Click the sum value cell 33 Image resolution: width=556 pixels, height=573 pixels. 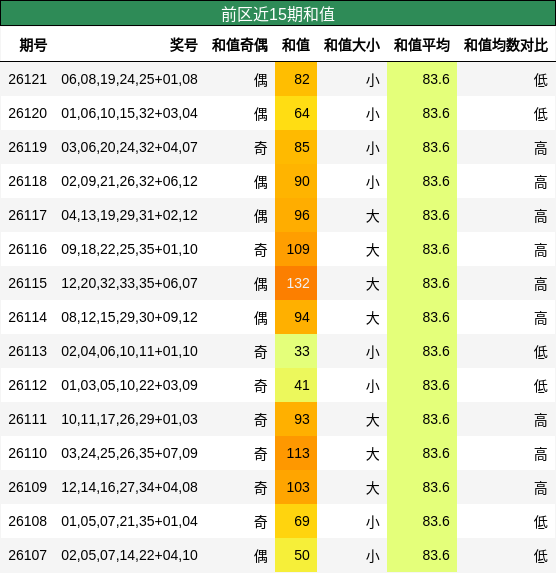(296, 351)
